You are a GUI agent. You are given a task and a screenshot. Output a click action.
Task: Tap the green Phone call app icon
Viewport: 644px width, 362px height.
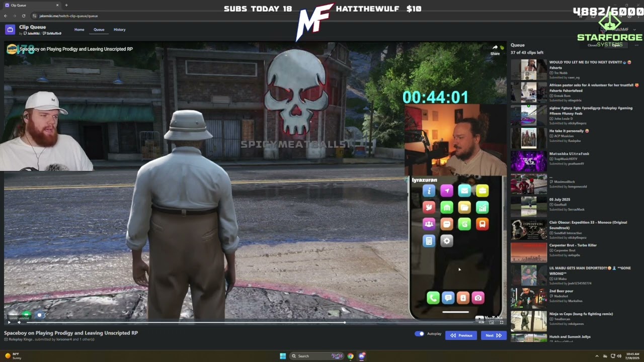click(433, 298)
